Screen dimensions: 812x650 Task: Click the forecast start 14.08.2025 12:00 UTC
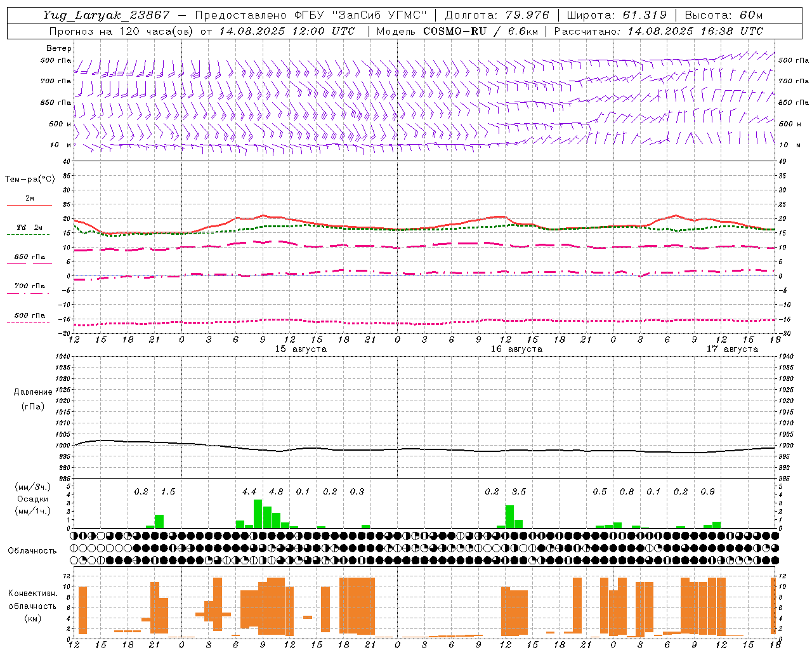287,31
